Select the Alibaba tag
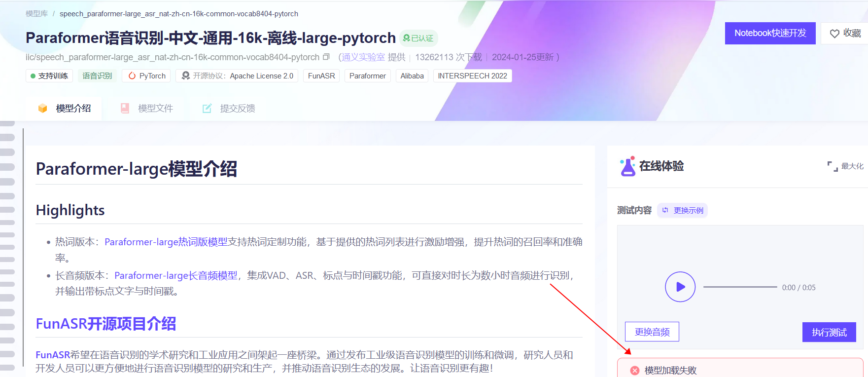 412,75
